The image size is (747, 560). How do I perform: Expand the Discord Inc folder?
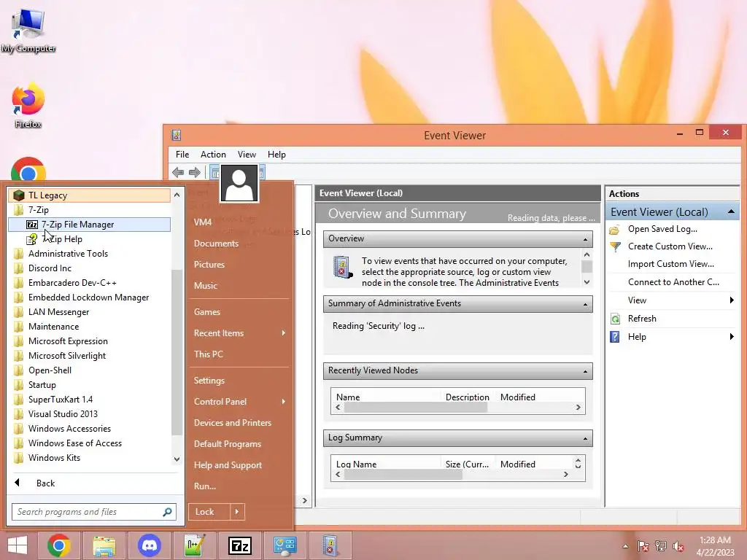pyautogui.click(x=89, y=268)
